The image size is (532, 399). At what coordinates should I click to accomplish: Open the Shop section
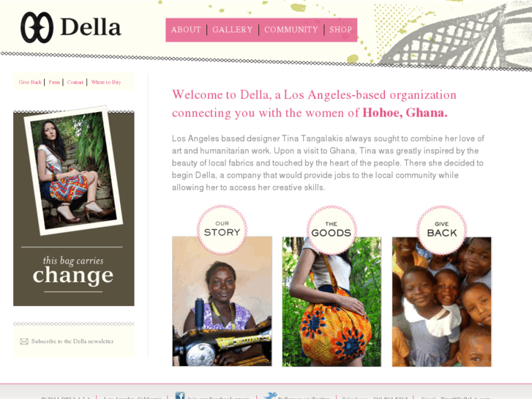click(341, 30)
